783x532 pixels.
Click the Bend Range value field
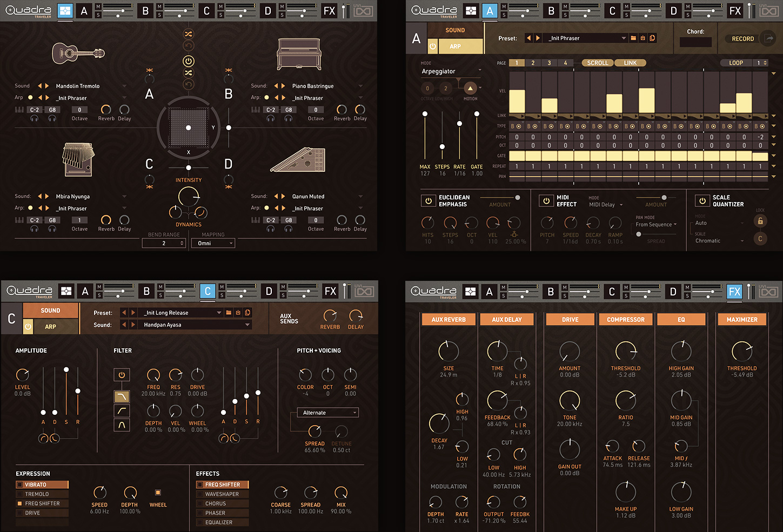[x=164, y=244]
